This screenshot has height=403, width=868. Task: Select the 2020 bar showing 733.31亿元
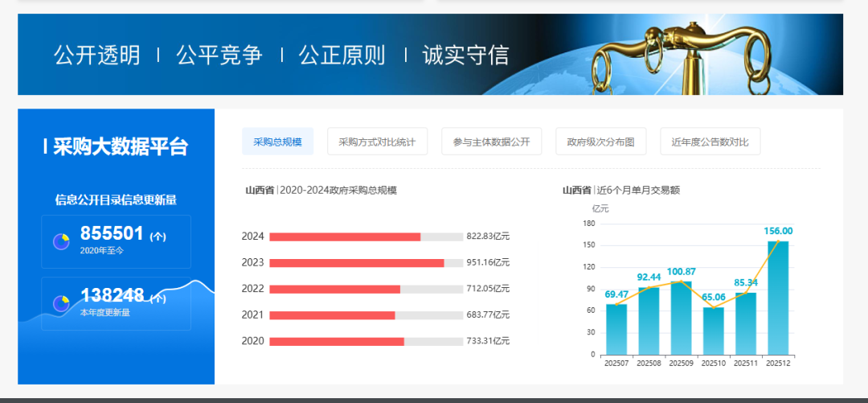coord(336,341)
